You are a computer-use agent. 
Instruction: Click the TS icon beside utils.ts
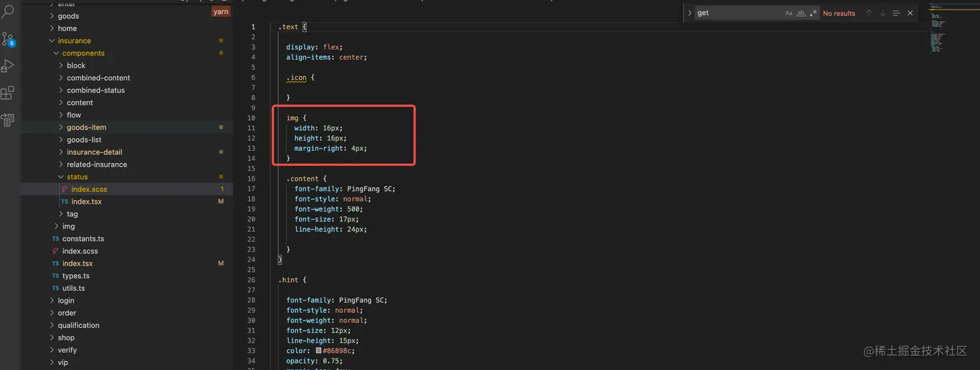click(56, 288)
